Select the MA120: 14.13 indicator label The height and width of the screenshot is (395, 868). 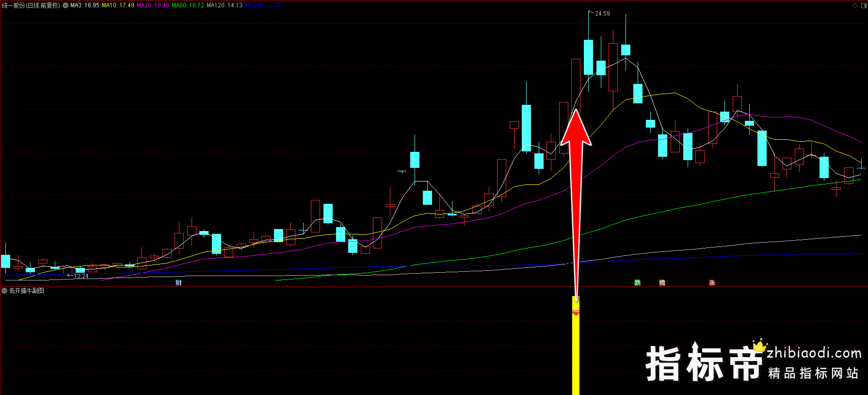tap(225, 5)
